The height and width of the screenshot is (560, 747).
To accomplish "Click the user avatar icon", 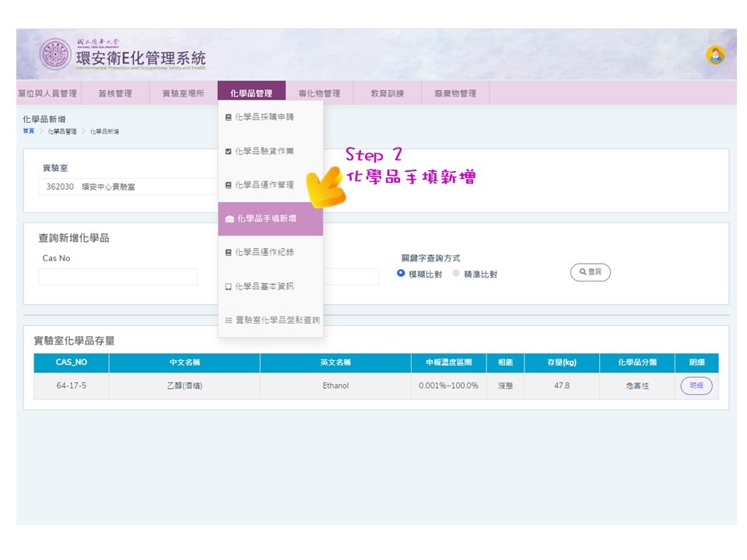I will [714, 55].
